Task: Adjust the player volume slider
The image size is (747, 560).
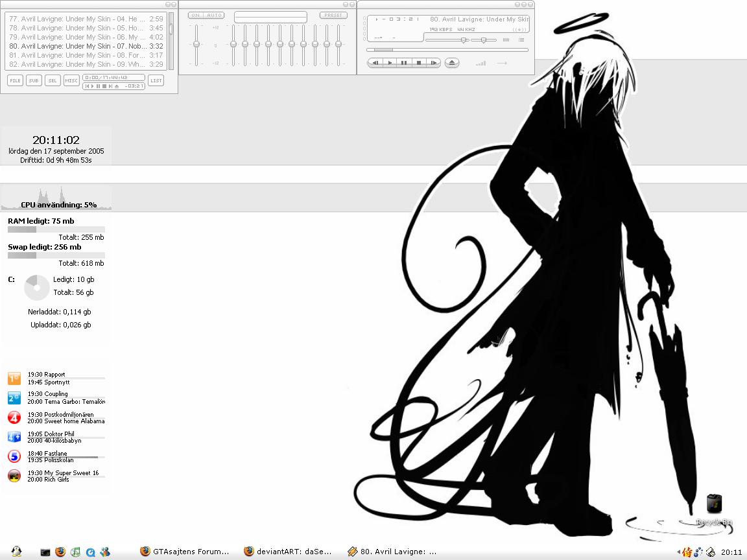Action: [x=446, y=40]
